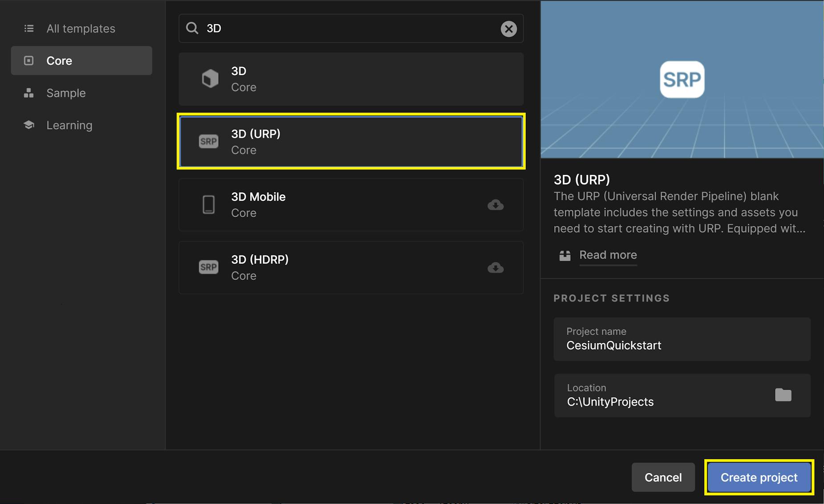Clear the 3D search text
Viewport: 824px width, 504px height.
(508, 28)
